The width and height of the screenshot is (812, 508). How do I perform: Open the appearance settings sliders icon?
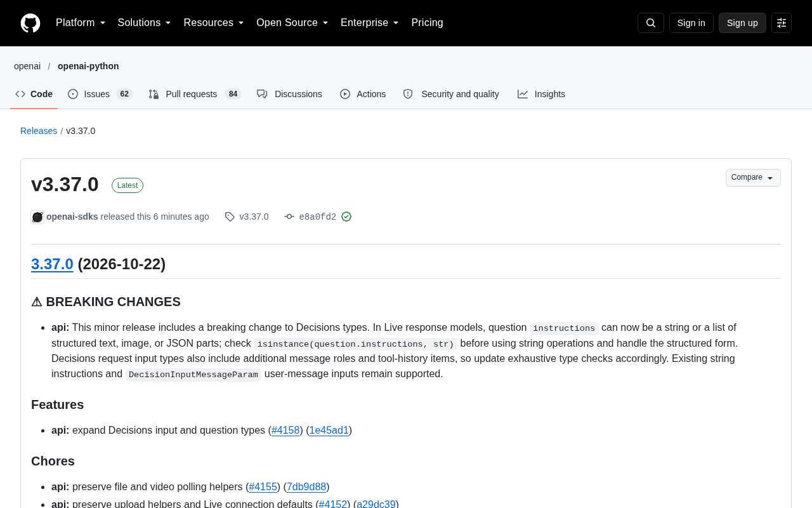782,23
